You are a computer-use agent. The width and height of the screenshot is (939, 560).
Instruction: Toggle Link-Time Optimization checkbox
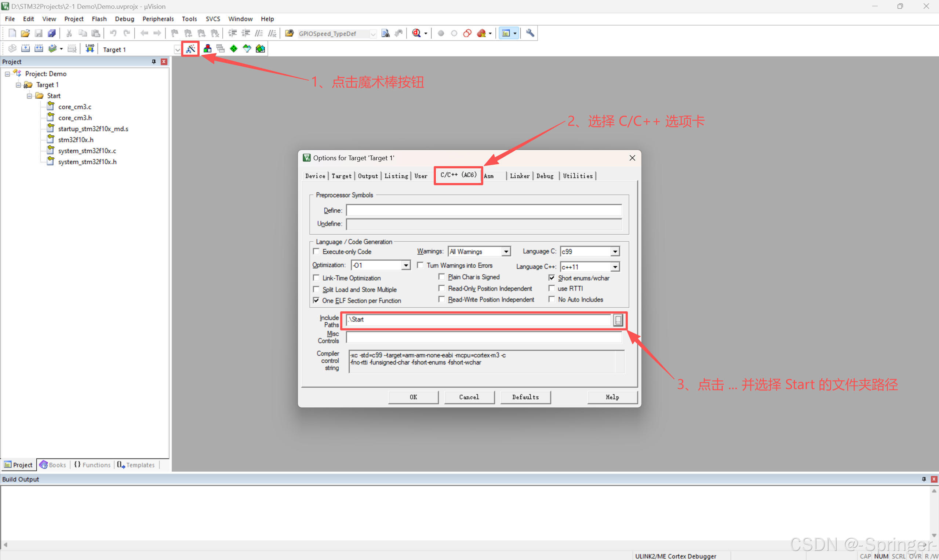pyautogui.click(x=316, y=278)
